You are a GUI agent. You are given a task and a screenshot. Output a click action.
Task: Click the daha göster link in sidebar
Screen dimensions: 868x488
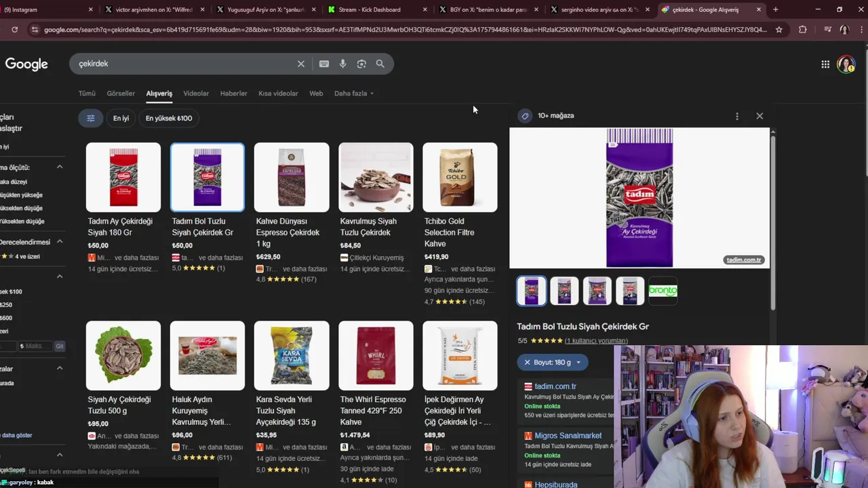click(x=16, y=436)
